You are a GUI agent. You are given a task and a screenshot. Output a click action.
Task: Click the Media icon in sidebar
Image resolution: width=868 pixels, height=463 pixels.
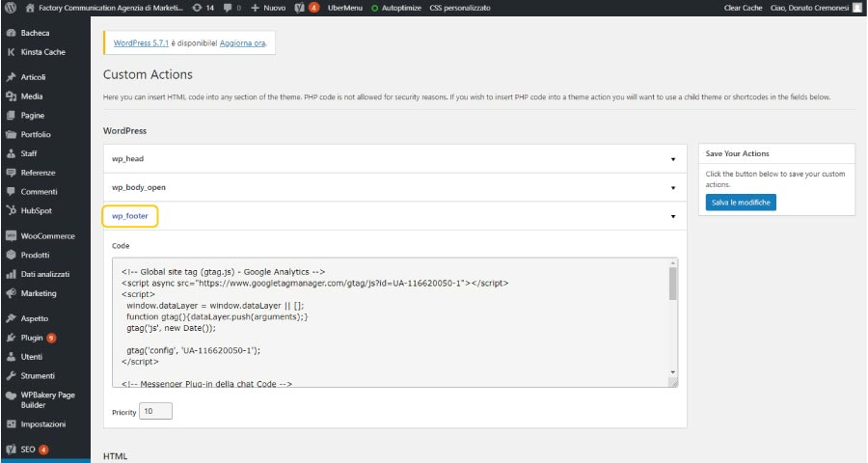(x=11, y=95)
